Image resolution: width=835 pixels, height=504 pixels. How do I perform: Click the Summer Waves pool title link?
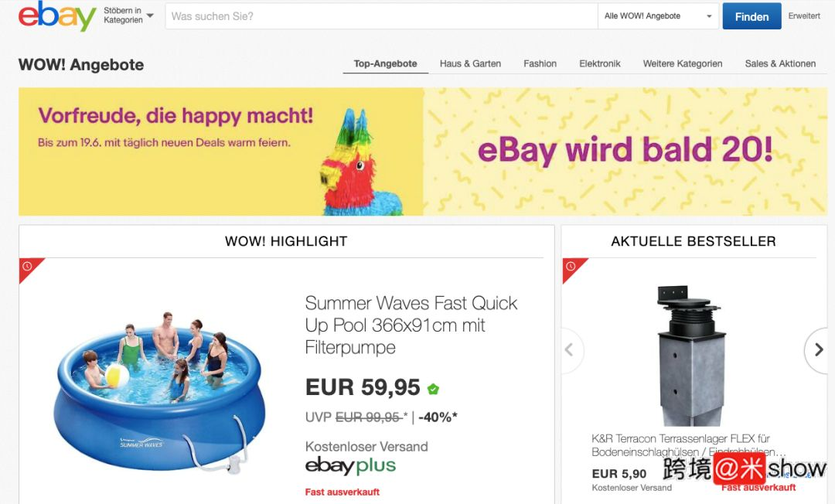[x=411, y=325]
